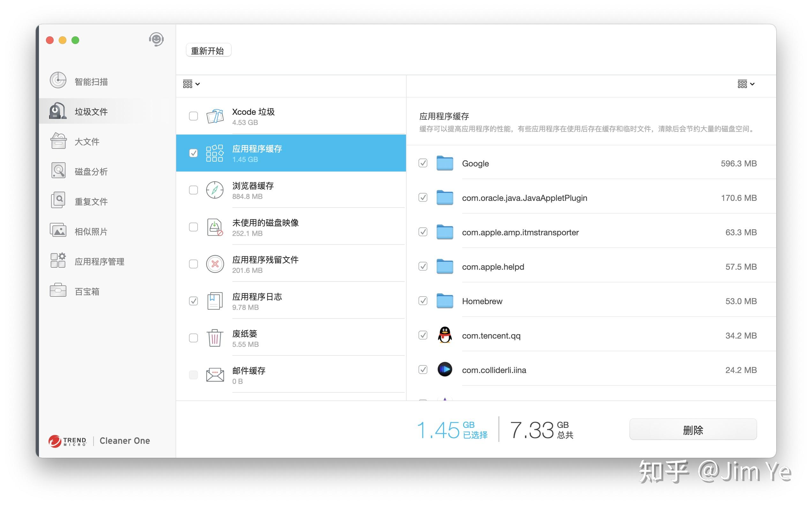Open left category list sort dropdown

pyautogui.click(x=191, y=84)
